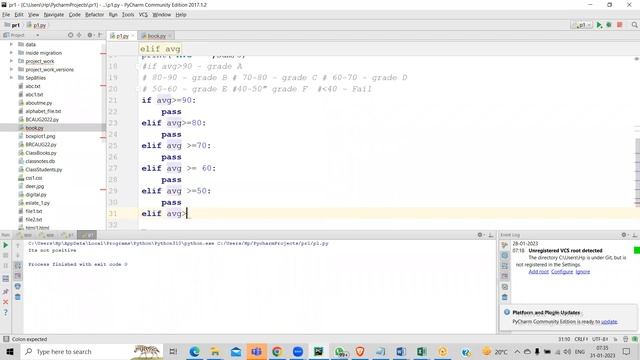The width and height of the screenshot is (640, 360).
Task: Jump down the stack trace arrow
Action: pyautogui.click(x=18, y=256)
